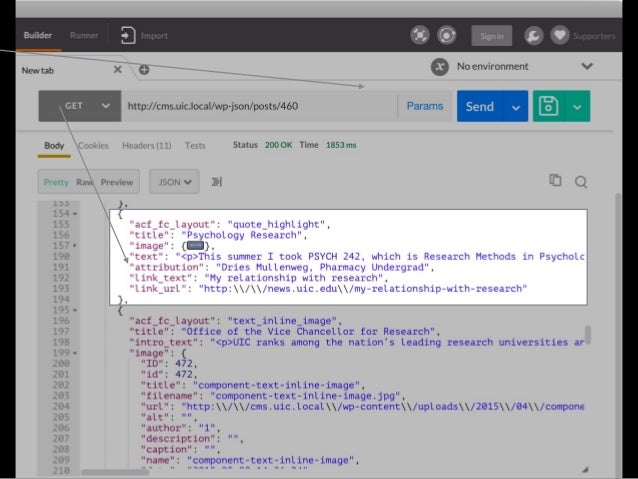Click the vertical scrollbar of the response
This screenshot has height=479, width=638.
tap(588, 334)
